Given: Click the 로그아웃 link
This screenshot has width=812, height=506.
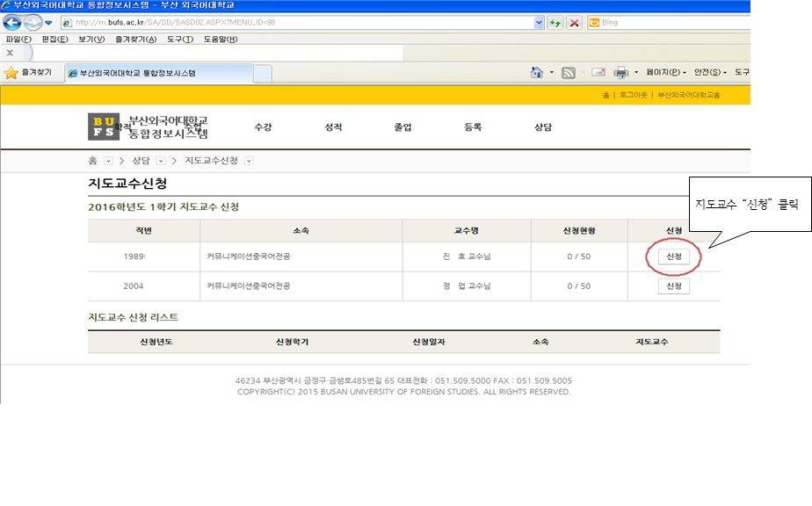Looking at the screenshot, I should pos(633,95).
